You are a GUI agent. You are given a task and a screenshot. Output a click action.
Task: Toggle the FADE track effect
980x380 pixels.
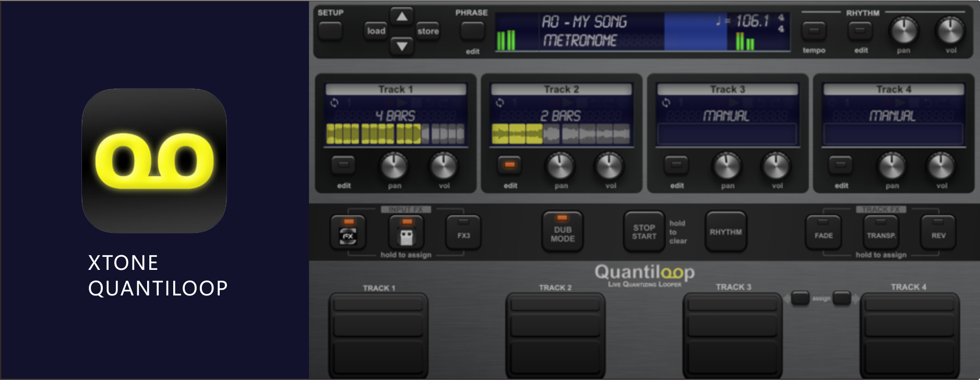pyautogui.click(x=823, y=232)
